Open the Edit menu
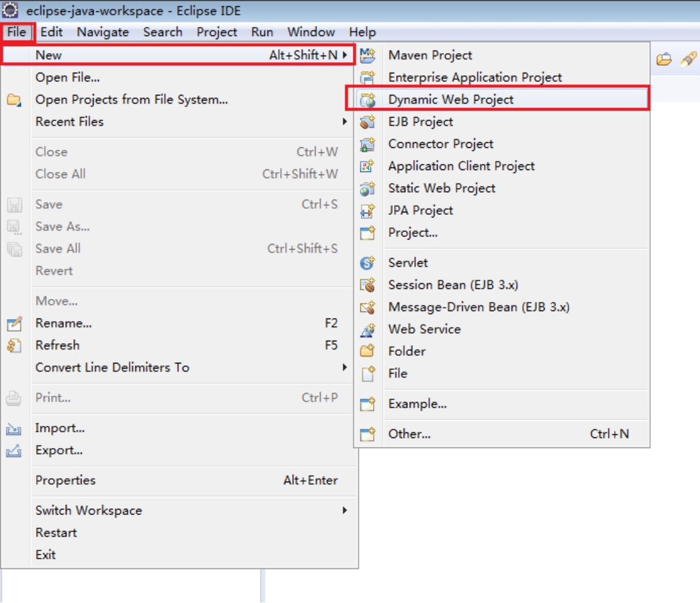This screenshot has width=700, height=603. coord(51,32)
